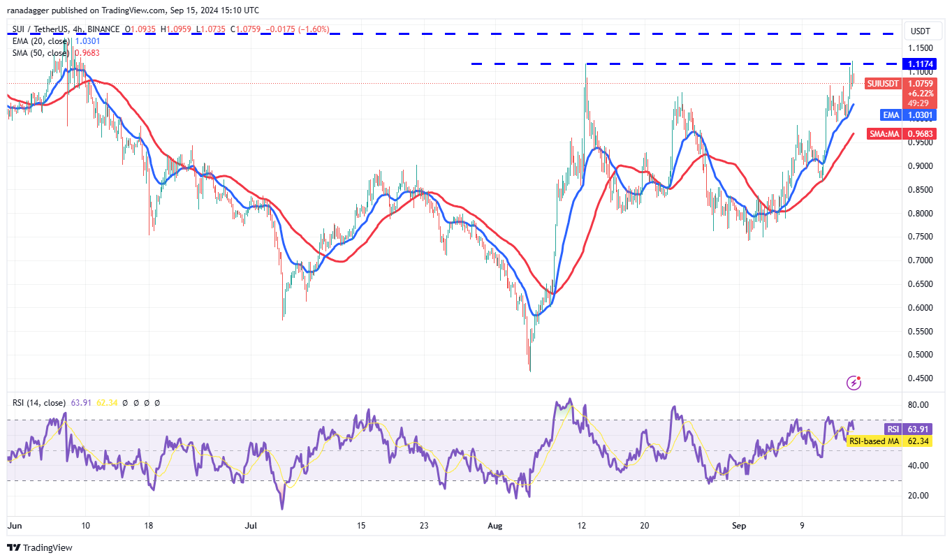Screen dimensions: 952x560
Task: Click the purple lightning bolt icon
Action: (854, 383)
